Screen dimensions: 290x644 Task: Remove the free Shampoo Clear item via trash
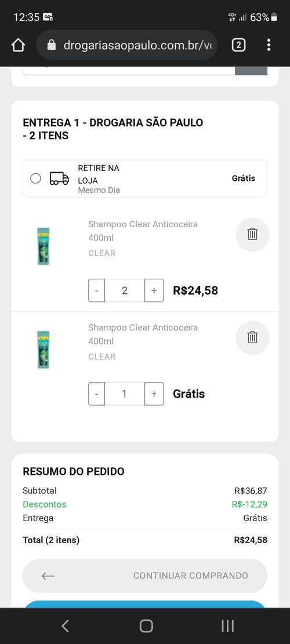click(252, 337)
